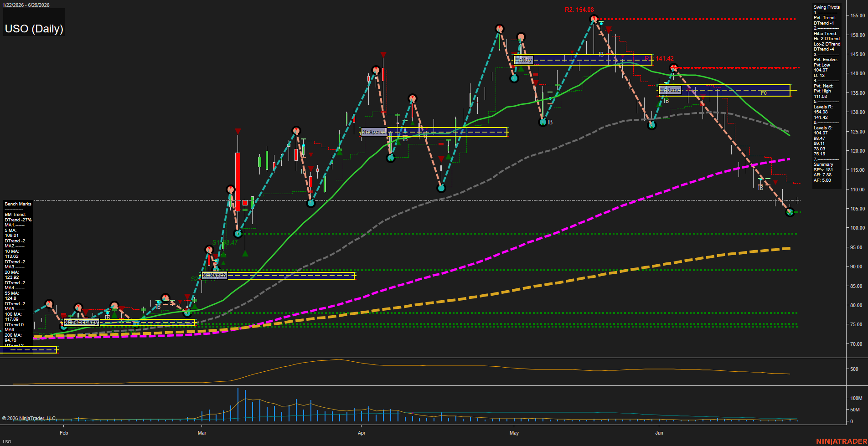The width and height of the screenshot is (868, 446).
Task: Click the SP's: 181 summary line
Action: pyautogui.click(x=823, y=170)
